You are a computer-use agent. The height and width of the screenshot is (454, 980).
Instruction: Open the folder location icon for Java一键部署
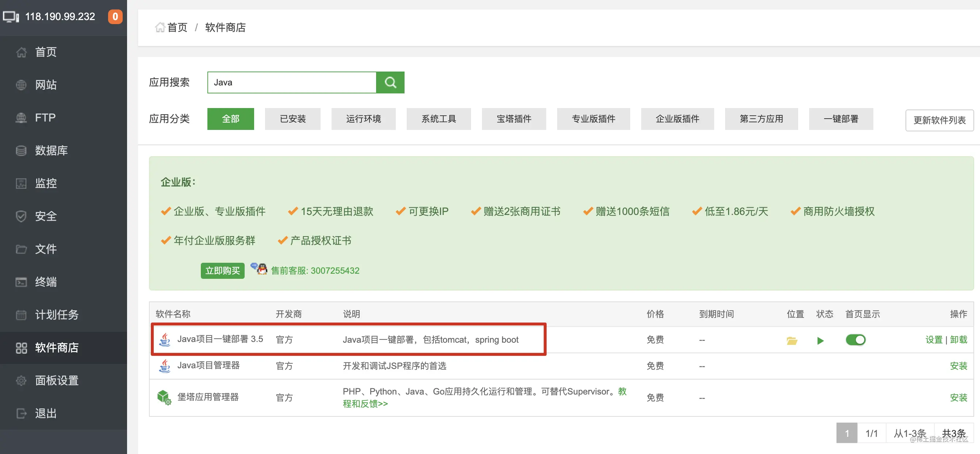pos(792,340)
